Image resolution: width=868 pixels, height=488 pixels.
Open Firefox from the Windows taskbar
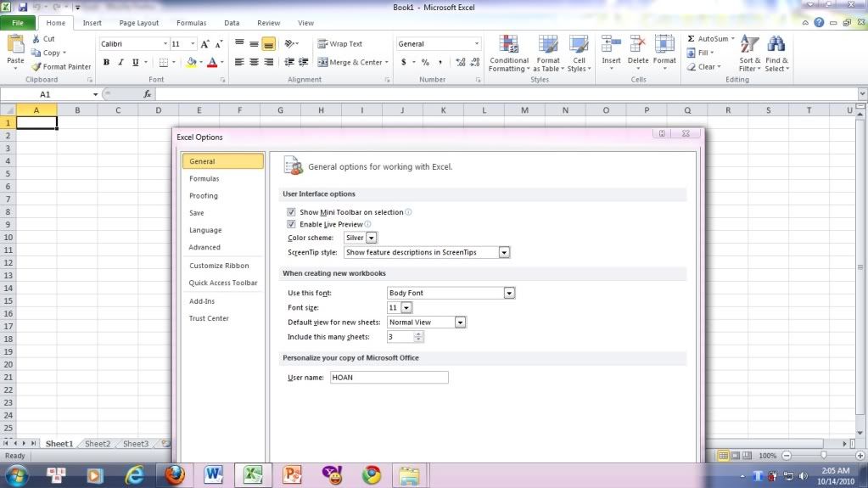coord(175,474)
